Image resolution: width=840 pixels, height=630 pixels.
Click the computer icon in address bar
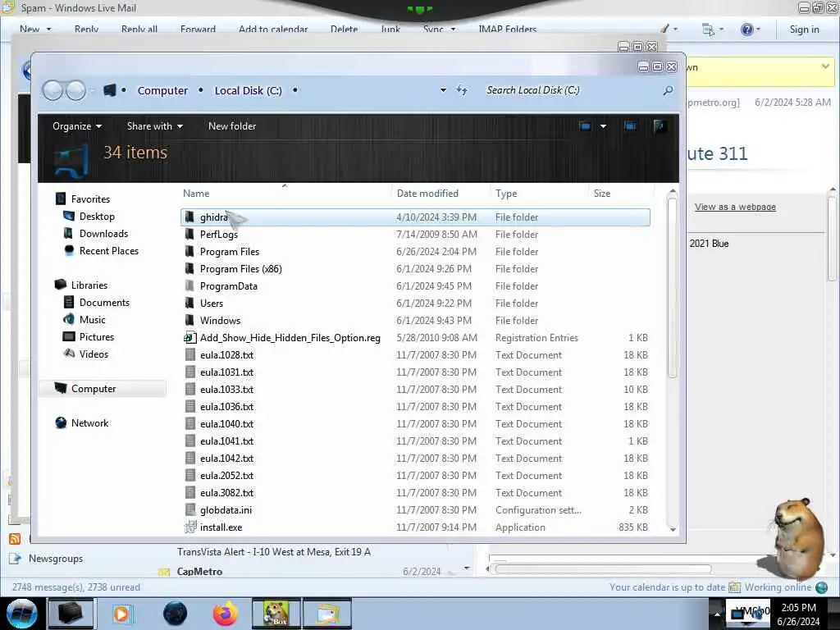pos(110,90)
